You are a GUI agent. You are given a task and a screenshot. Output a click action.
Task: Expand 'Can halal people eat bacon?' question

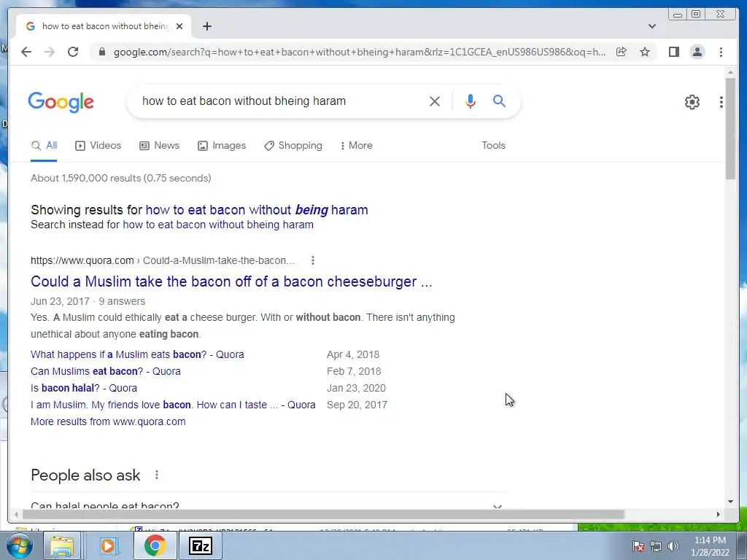[x=268, y=506]
